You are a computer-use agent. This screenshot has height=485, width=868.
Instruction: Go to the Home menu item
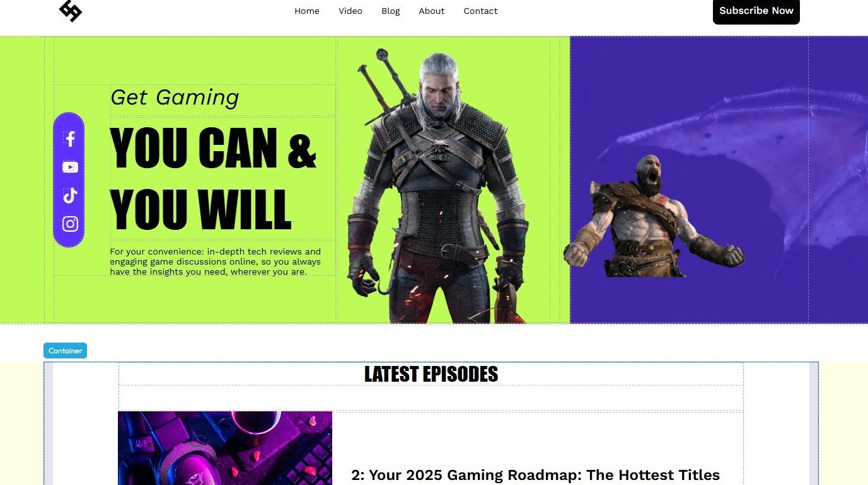pos(307,11)
